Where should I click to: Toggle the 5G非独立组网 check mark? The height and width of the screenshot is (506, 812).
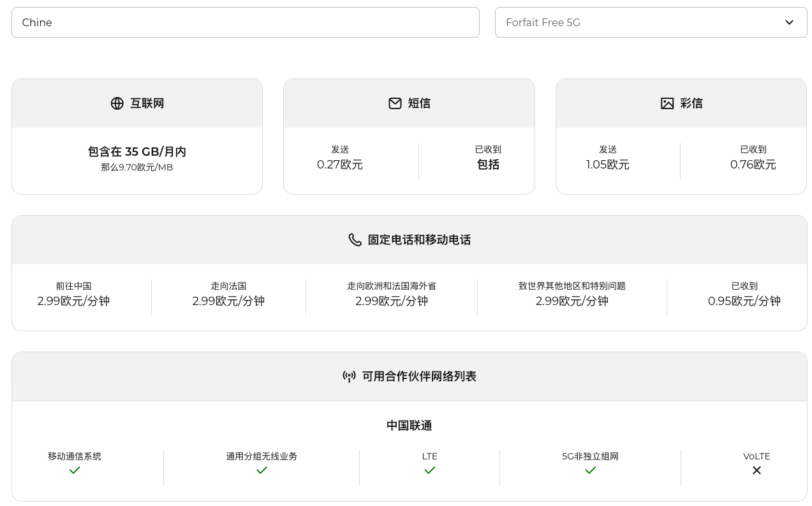pyautogui.click(x=590, y=470)
